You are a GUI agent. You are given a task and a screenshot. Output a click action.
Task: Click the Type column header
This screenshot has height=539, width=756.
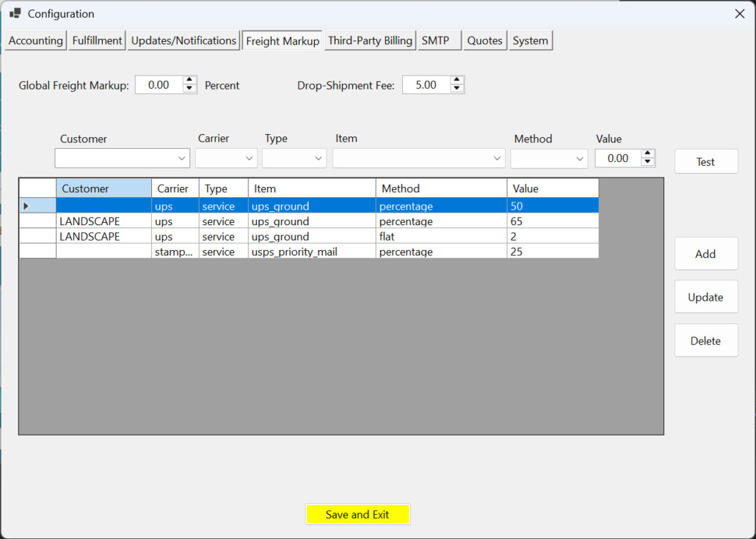[x=224, y=188]
